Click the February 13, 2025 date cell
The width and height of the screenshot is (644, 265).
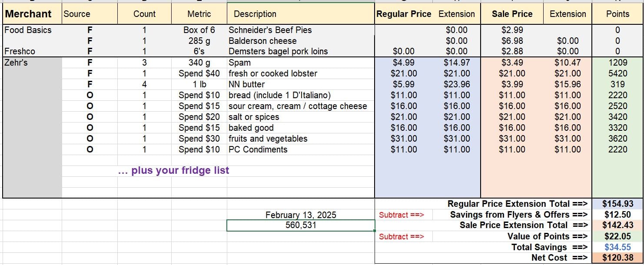click(x=301, y=215)
